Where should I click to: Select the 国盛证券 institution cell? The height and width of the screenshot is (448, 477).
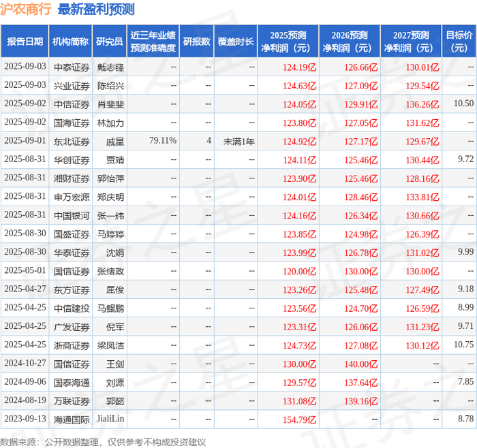(x=72, y=234)
